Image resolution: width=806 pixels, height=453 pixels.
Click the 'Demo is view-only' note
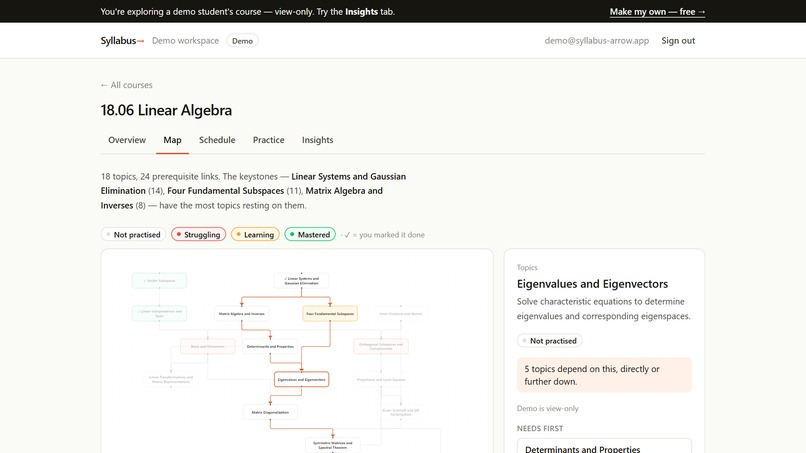click(547, 408)
